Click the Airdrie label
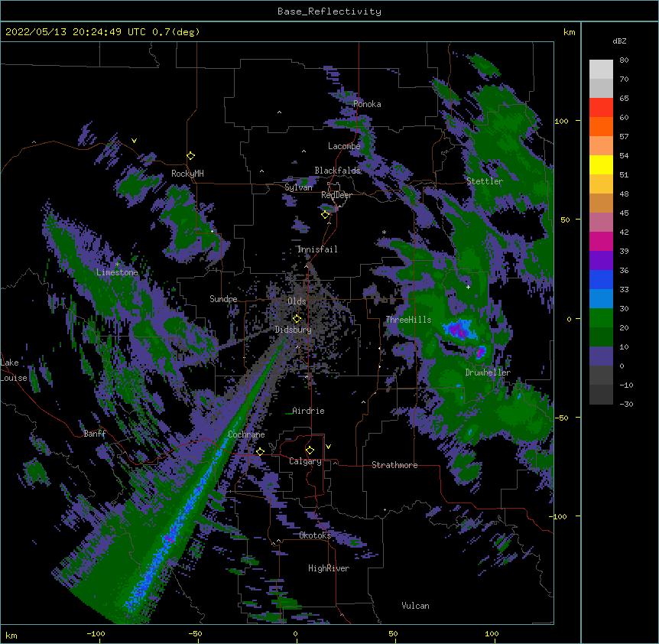659x644 pixels. (x=308, y=411)
